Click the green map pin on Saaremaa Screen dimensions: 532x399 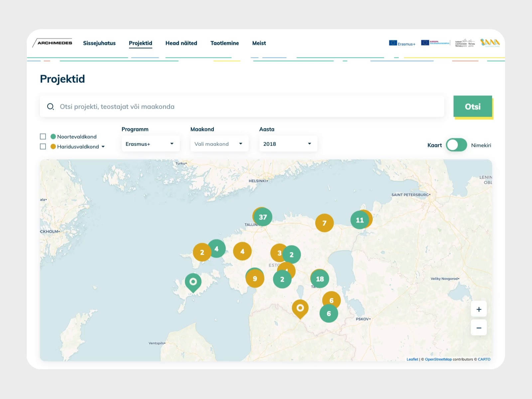click(193, 282)
